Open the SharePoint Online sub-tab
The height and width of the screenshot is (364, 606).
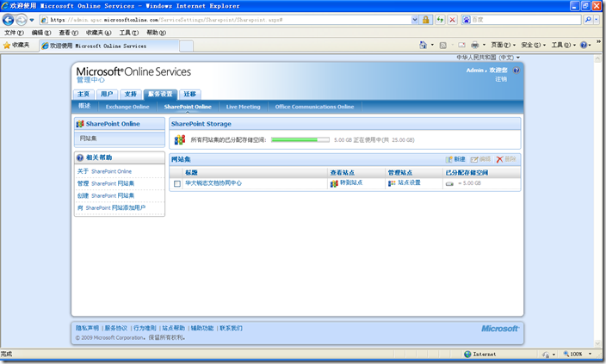pos(188,107)
